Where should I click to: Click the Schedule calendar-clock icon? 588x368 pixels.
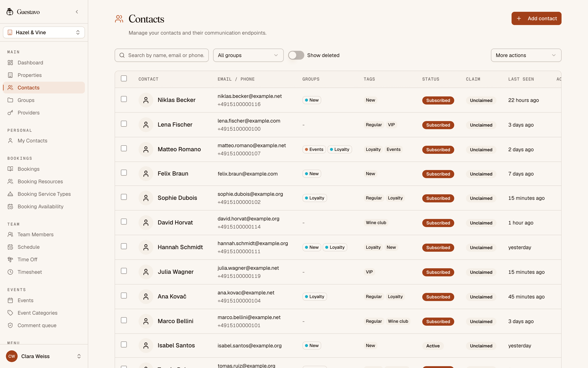coord(10,247)
